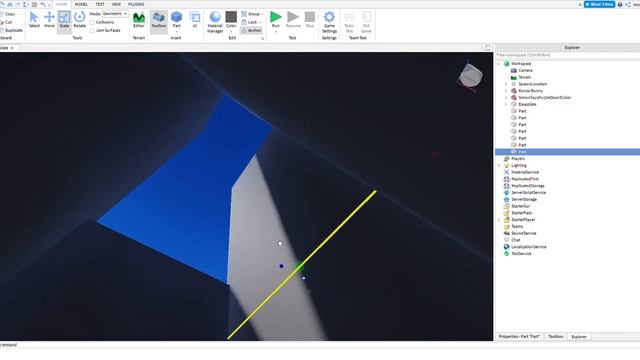This screenshot has height=360, width=640.
Task: Click the Color swatch square
Action: pos(231,17)
